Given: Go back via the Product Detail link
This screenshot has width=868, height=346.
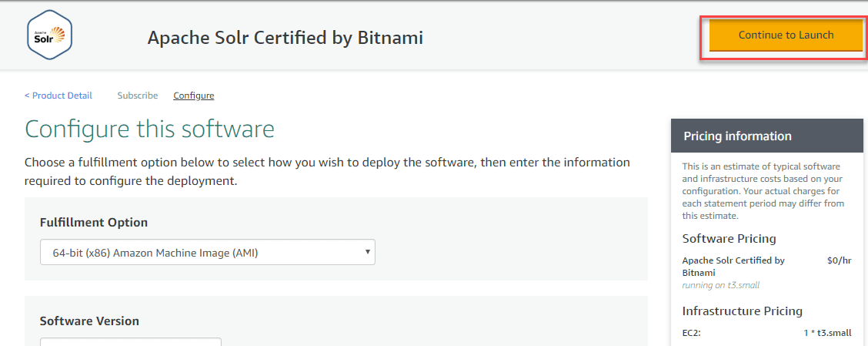Looking at the screenshot, I should [58, 96].
